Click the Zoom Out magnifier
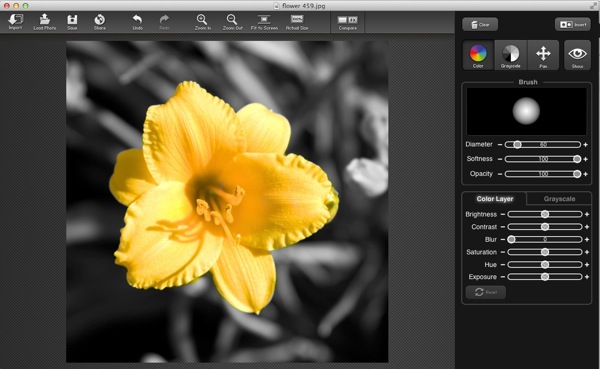600x369 pixels. (232, 22)
